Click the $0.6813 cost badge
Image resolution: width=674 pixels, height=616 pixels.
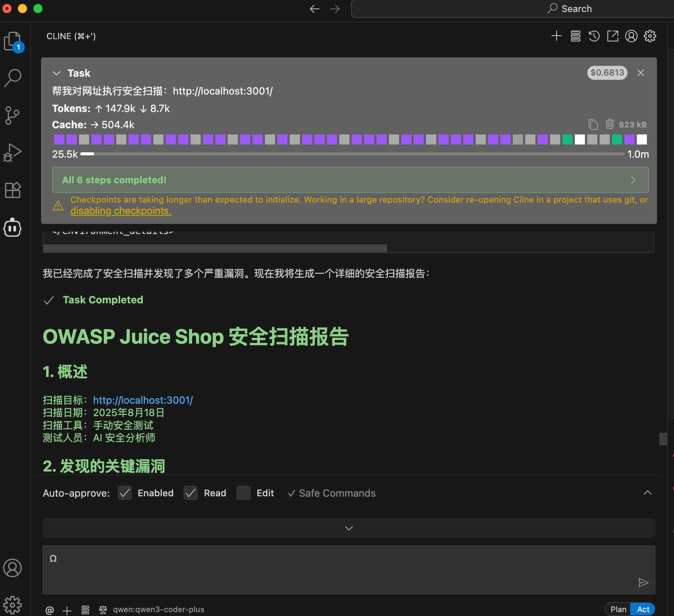point(607,73)
